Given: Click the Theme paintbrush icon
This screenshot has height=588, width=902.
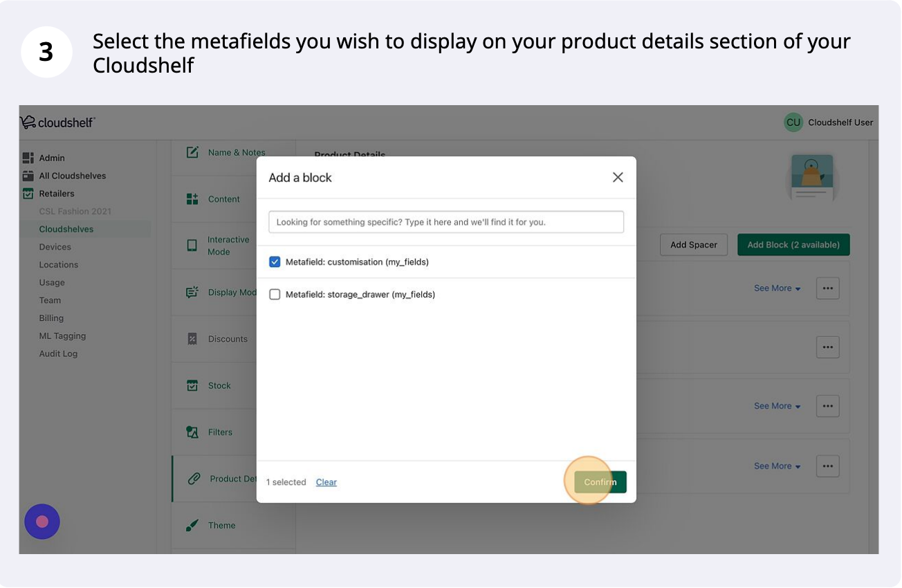Looking at the screenshot, I should (192, 525).
